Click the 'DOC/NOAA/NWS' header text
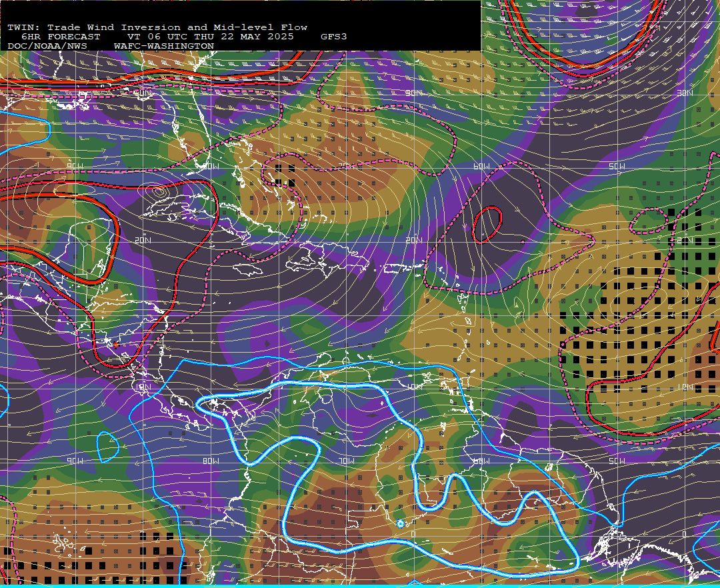 (x=47, y=46)
